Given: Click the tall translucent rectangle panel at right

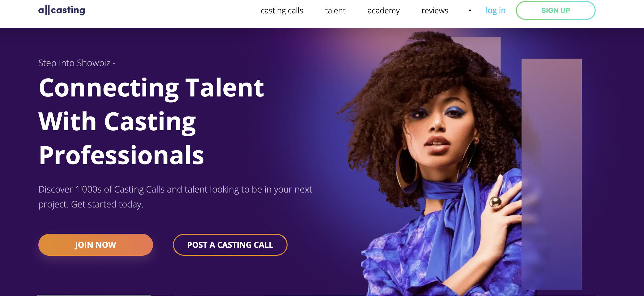Looking at the screenshot, I should click(552, 174).
